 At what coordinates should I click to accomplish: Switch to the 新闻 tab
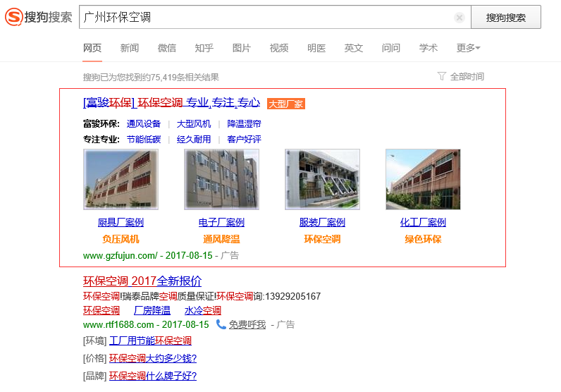coord(130,48)
